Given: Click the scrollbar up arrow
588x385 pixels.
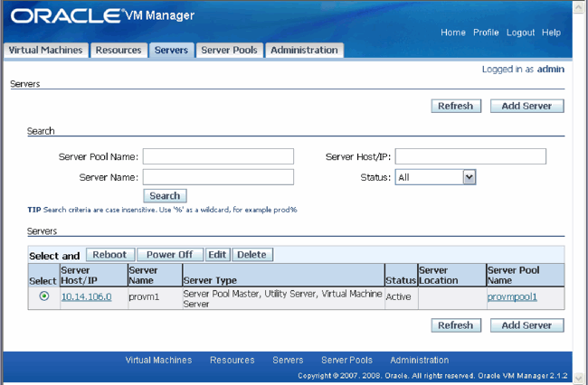Looking at the screenshot, I should 579,8.
